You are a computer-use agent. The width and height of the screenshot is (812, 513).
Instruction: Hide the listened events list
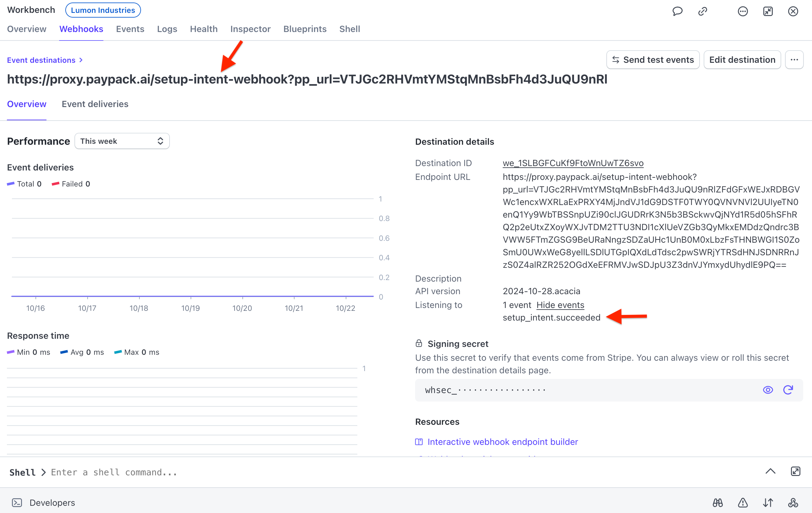(x=560, y=305)
